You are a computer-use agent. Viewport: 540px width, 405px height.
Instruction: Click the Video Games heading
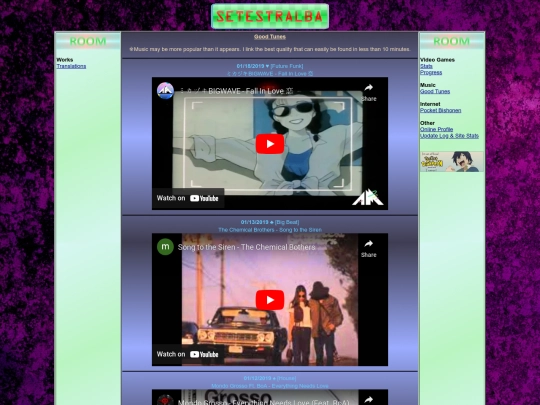[x=437, y=60]
